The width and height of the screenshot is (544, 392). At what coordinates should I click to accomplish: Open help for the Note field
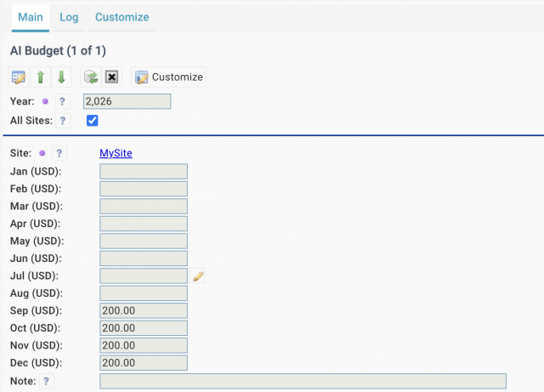46,381
